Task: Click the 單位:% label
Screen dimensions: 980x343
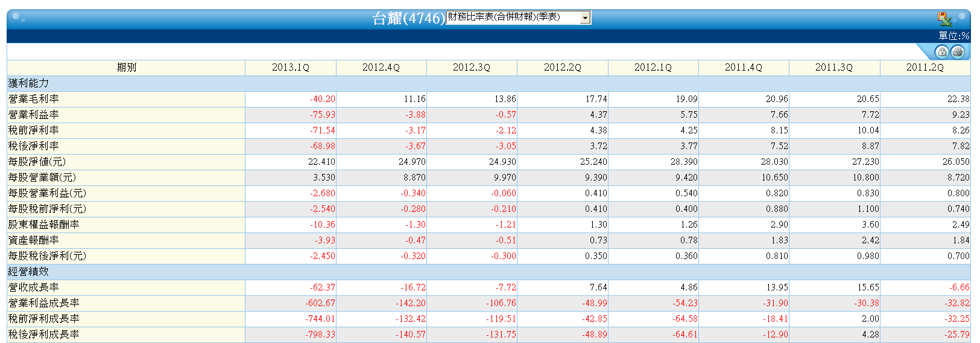Action: pos(953,36)
